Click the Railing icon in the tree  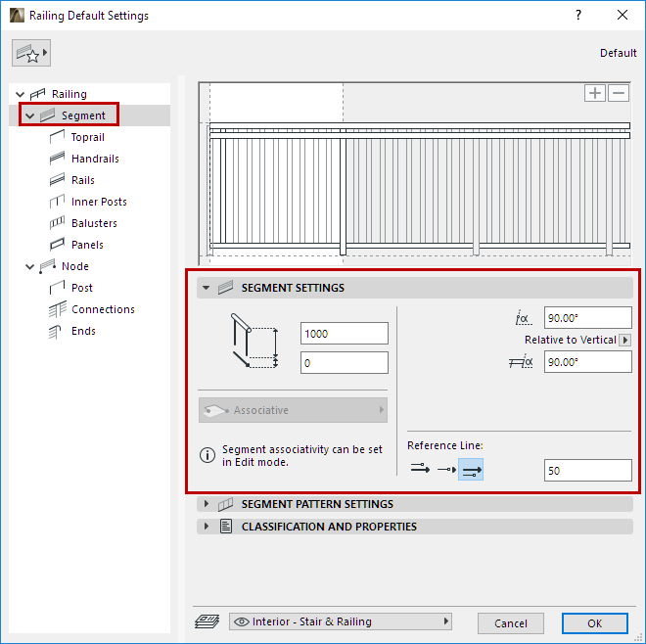click(x=37, y=94)
